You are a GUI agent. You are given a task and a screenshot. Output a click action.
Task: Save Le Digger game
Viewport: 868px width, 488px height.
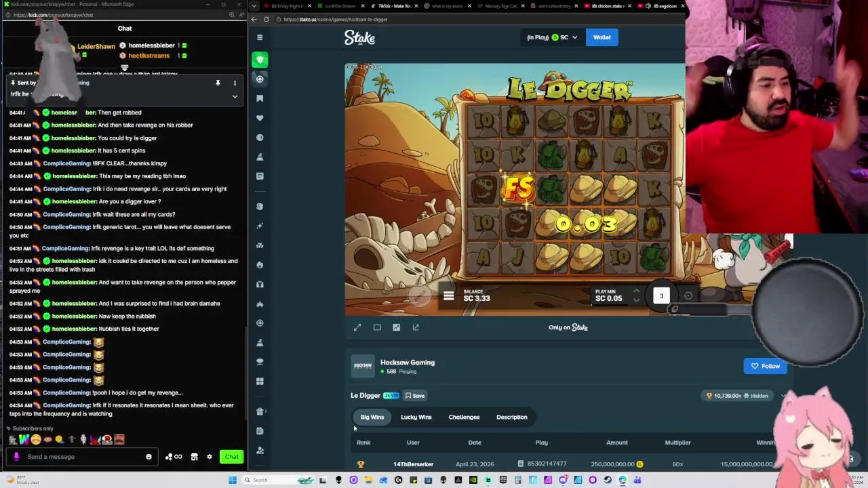(x=415, y=396)
